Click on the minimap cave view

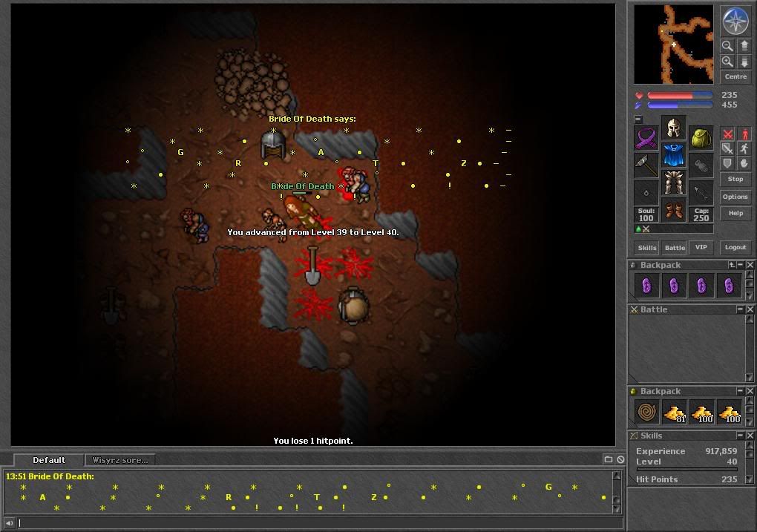coord(673,44)
